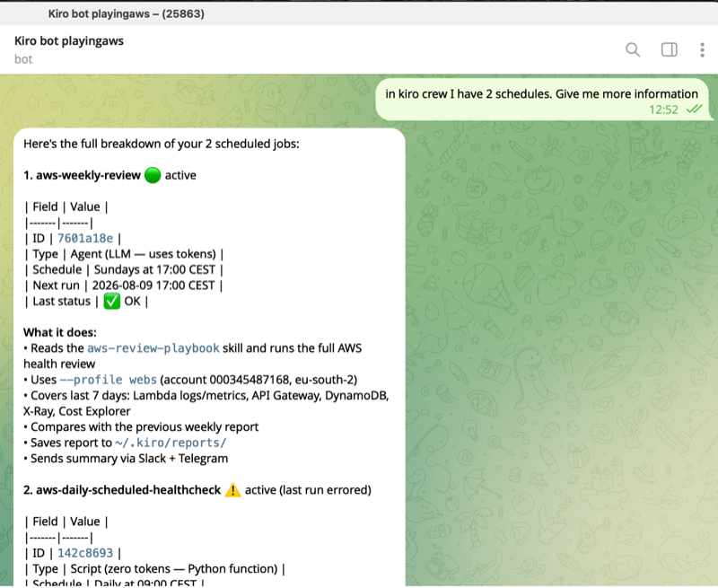The width and height of the screenshot is (718, 588).
Task: Select the sent message about 2 schedules
Action: (x=542, y=100)
